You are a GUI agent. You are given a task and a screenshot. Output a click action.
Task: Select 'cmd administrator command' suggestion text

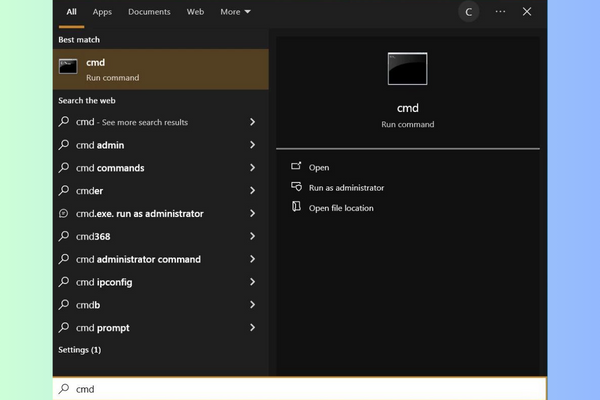[x=138, y=260]
